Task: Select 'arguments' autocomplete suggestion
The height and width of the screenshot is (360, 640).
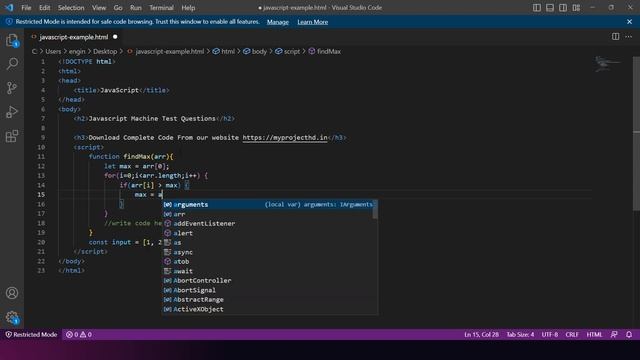Action: (x=267, y=204)
